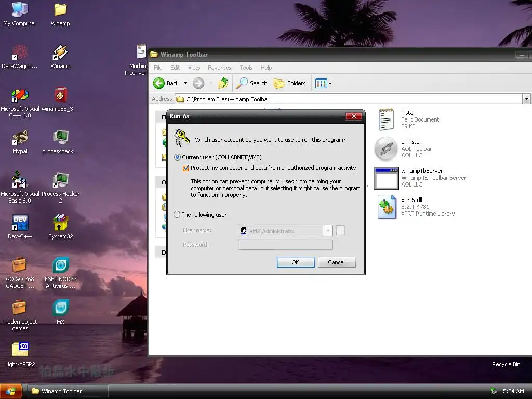
Task: Select the System32 archive icon
Action: pos(60,228)
